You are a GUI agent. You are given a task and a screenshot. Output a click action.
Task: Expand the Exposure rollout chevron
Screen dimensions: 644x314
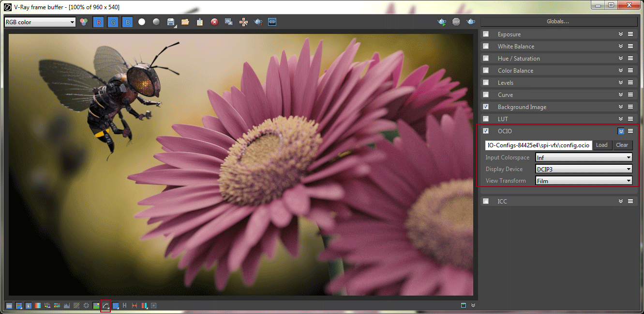(621, 34)
